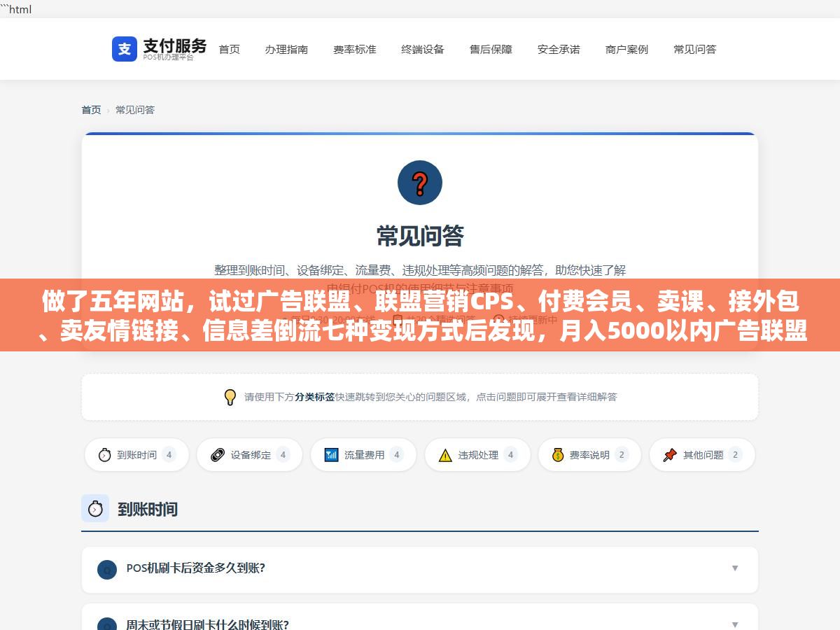The width and height of the screenshot is (840, 630).
Task: Click dropdown arrow on POS机刷卡后资金多久到账 row
Action: [x=735, y=568]
